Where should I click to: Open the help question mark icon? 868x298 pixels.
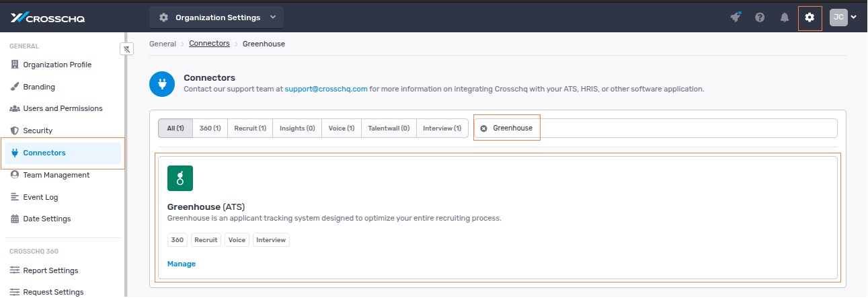click(760, 17)
